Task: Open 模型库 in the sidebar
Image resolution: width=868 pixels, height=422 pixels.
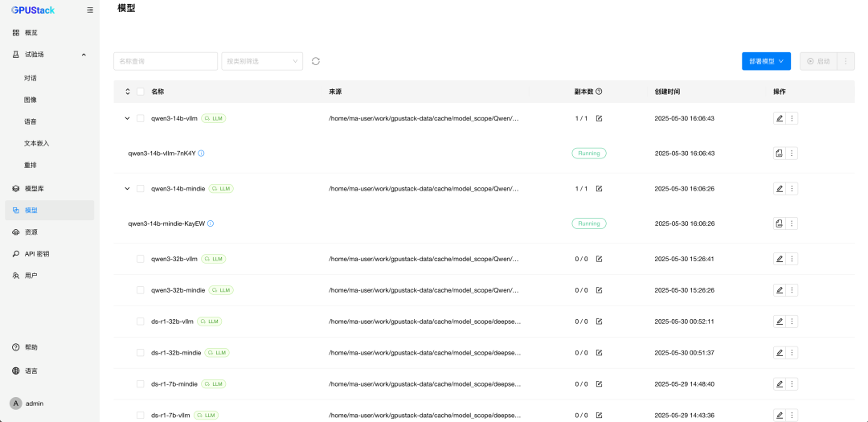Action: tap(35, 188)
